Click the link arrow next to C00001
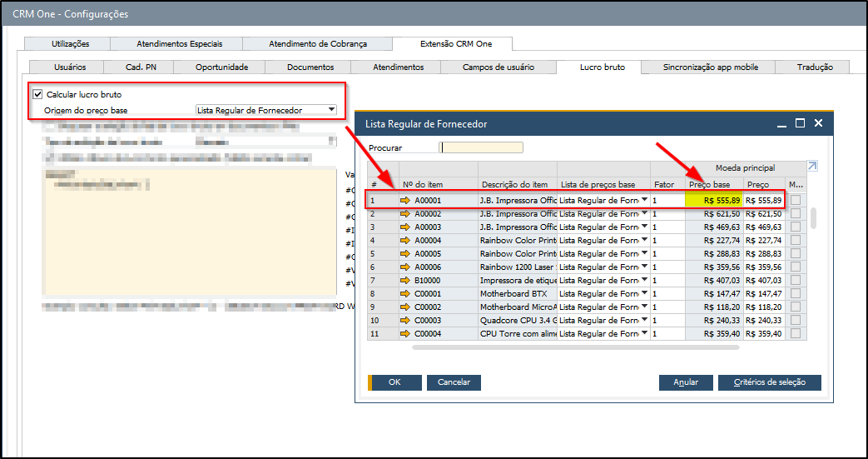The image size is (868, 459). pos(406,293)
